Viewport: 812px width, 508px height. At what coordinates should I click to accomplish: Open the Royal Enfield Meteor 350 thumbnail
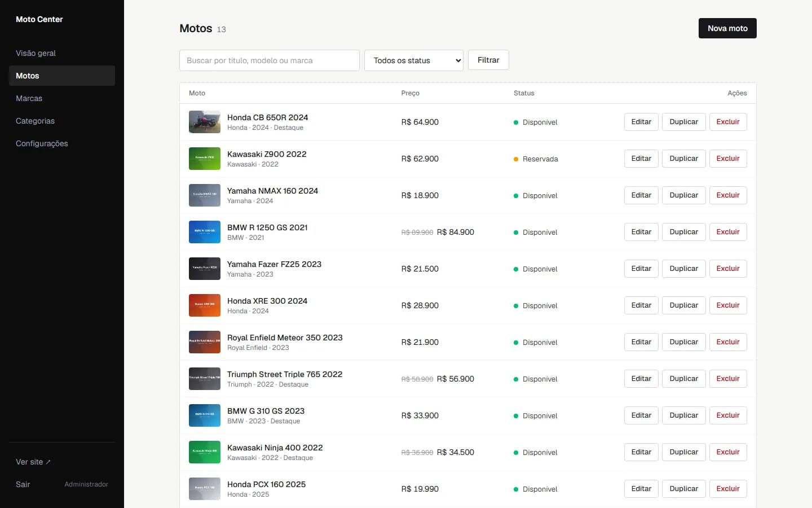[x=205, y=342]
